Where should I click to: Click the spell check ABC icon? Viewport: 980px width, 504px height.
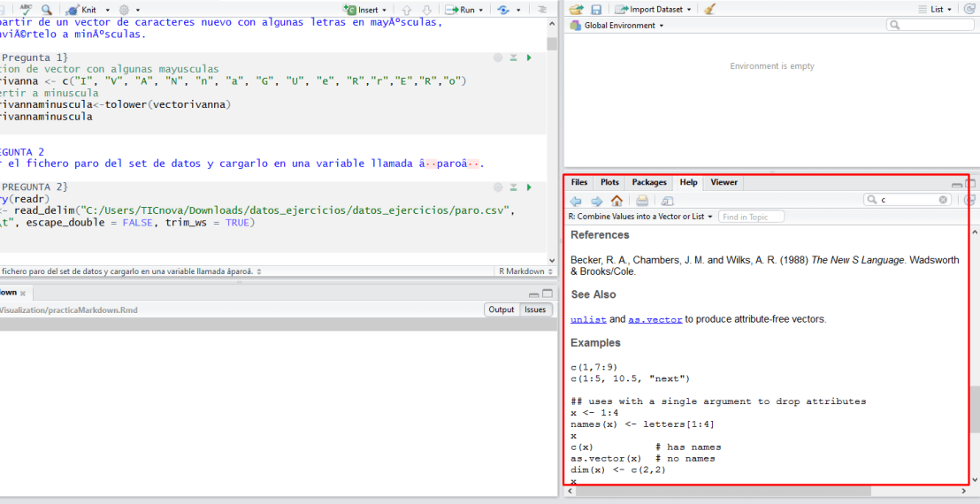26,9
